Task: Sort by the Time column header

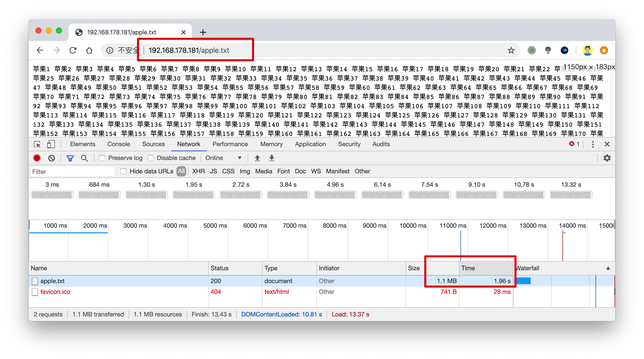Action: tap(486, 268)
